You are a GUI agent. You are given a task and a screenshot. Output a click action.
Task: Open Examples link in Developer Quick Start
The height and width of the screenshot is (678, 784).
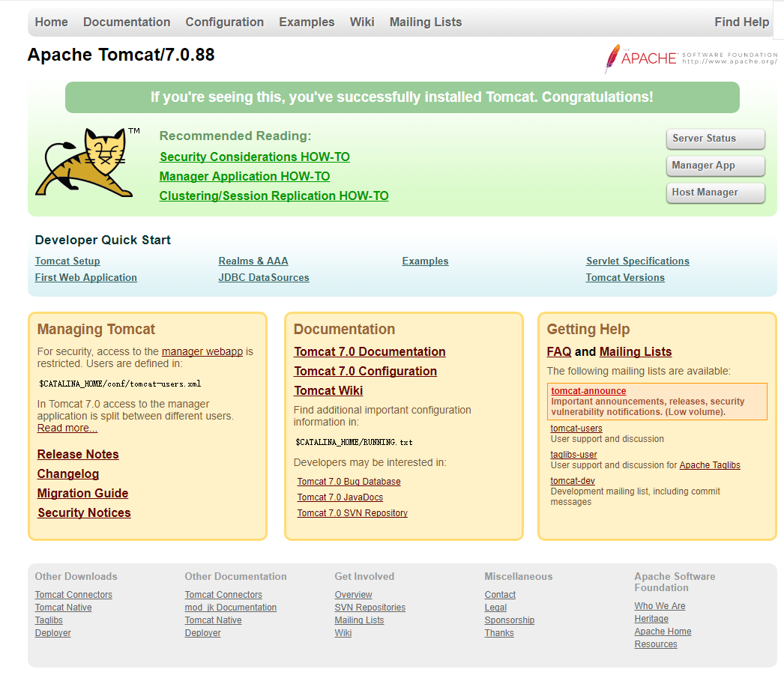[x=425, y=261]
